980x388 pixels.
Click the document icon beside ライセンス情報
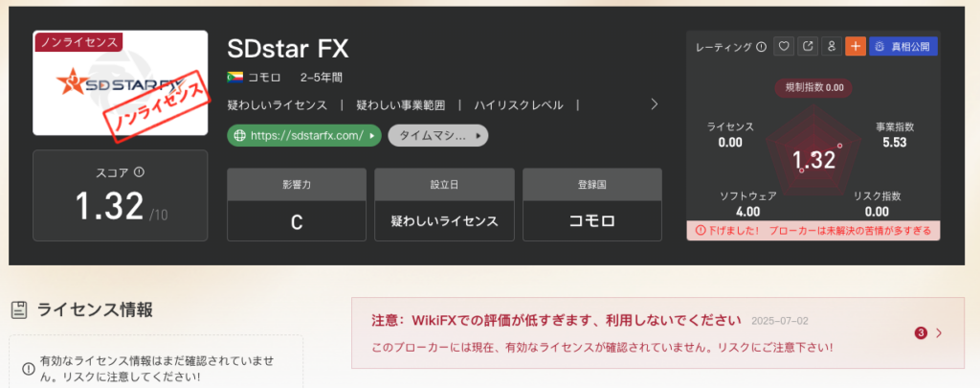20,309
